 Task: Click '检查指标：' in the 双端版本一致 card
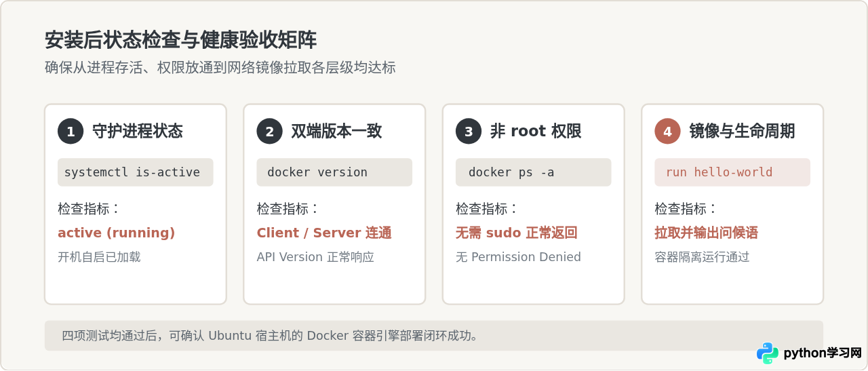click(288, 209)
